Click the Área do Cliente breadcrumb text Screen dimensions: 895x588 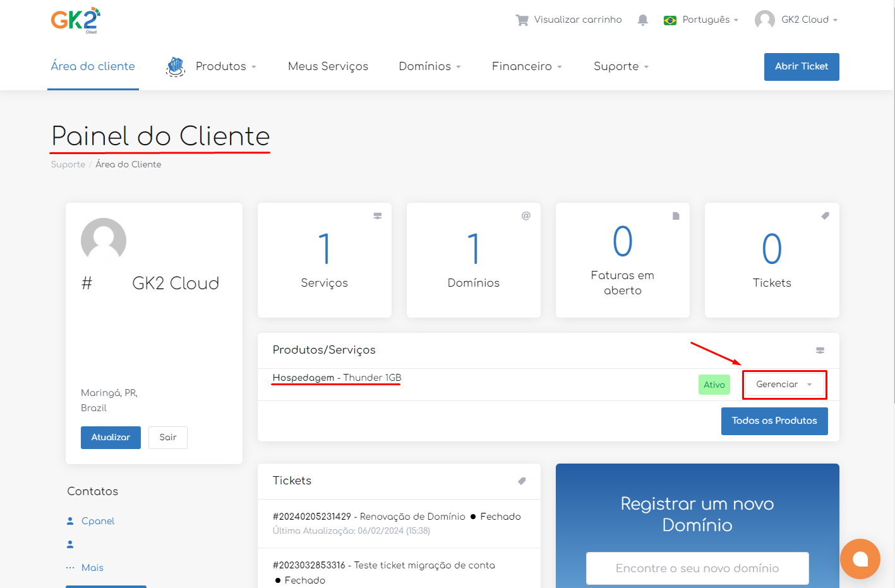tap(128, 164)
